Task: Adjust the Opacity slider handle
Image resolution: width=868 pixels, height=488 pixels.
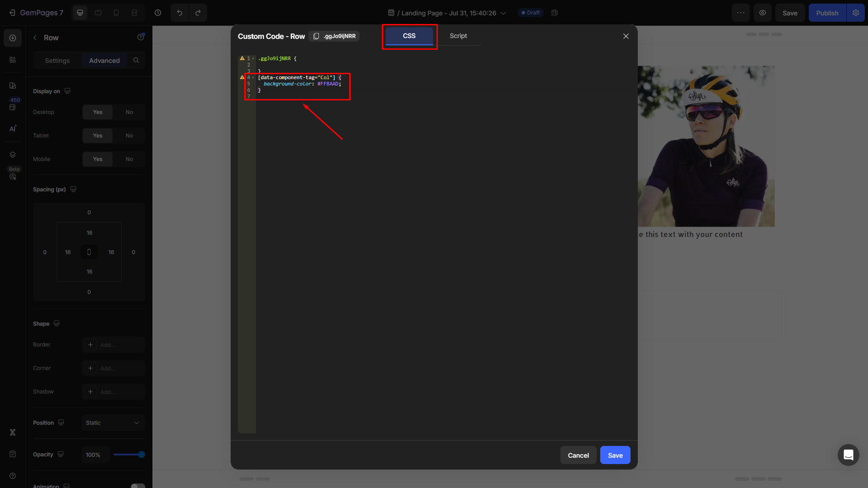Action: point(142,455)
